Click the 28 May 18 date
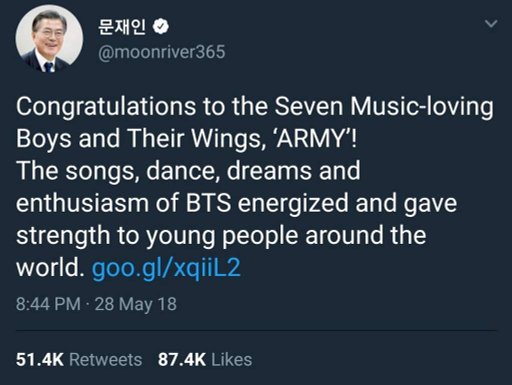 [x=136, y=304]
